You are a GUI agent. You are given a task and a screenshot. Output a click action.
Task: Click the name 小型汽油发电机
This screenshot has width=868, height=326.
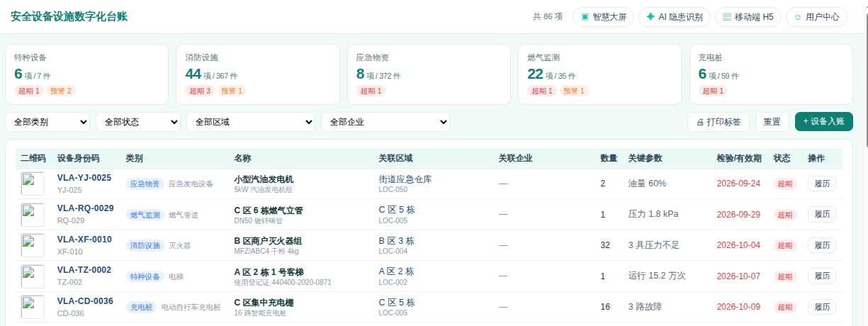[x=264, y=179]
